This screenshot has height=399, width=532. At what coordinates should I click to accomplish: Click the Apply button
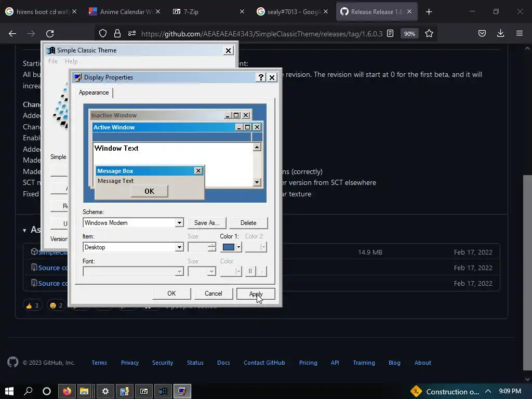point(256,294)
